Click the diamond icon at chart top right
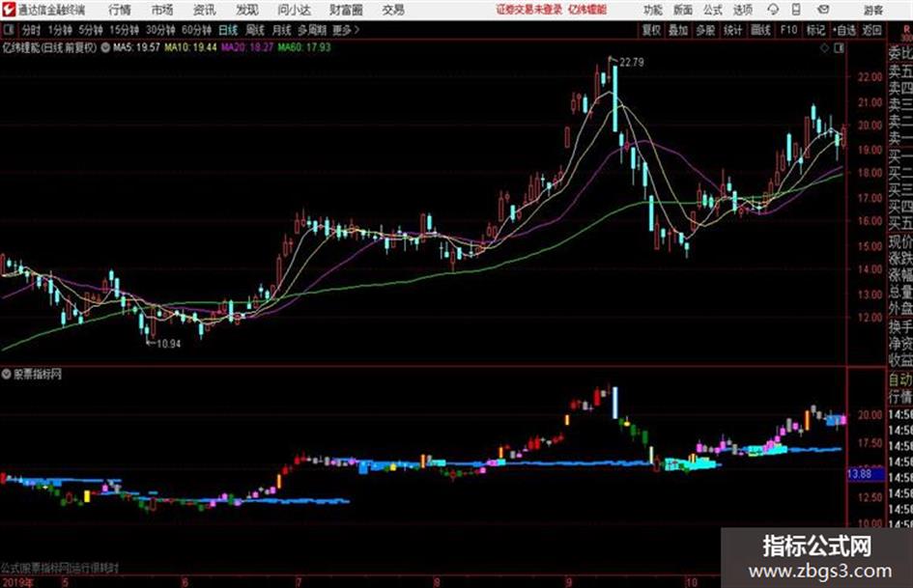 tap(824, 48)
